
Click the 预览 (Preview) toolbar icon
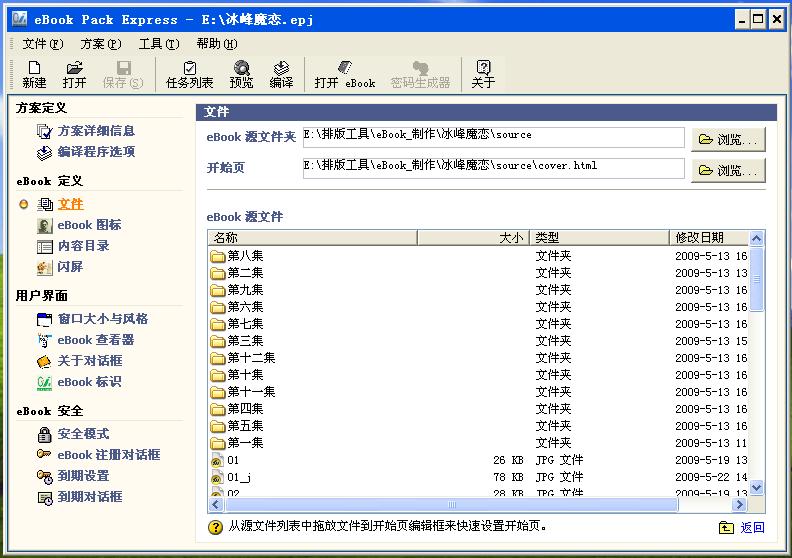coord(241,74)
